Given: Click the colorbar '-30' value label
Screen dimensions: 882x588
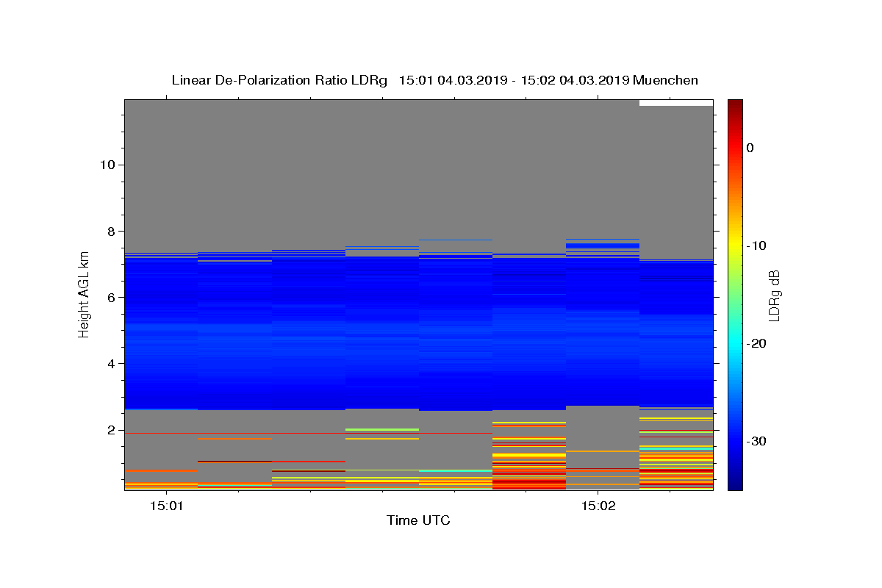Looking at the screenshot, I should pos(757,441).
